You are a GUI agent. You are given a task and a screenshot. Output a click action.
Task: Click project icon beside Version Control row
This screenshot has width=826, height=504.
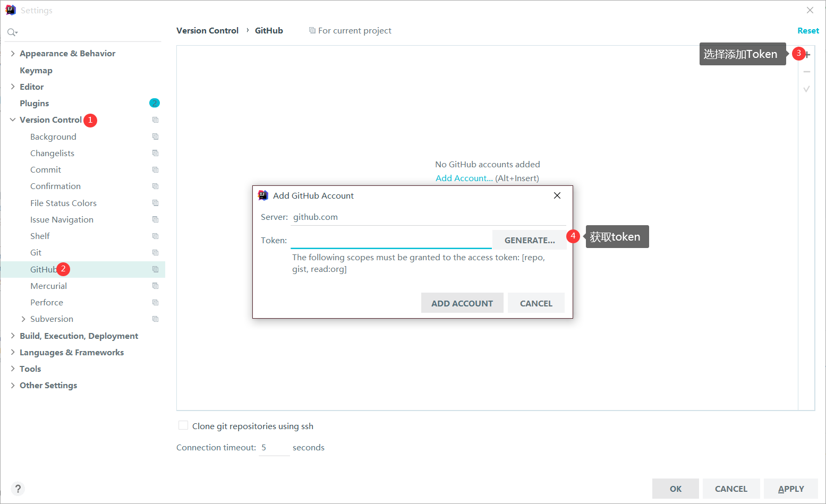[x=156, y=120]
